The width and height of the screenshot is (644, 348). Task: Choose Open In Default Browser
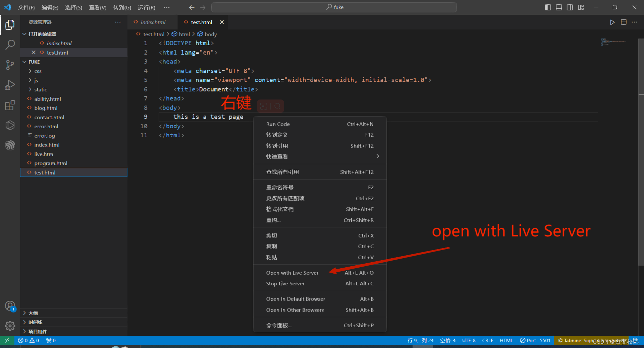click(x=320, y=299)
